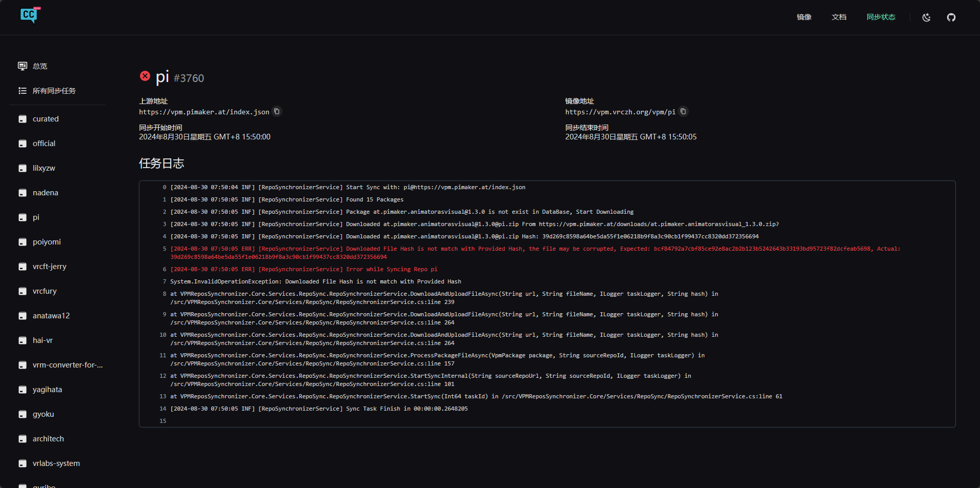Click the CC site logo

29,15
